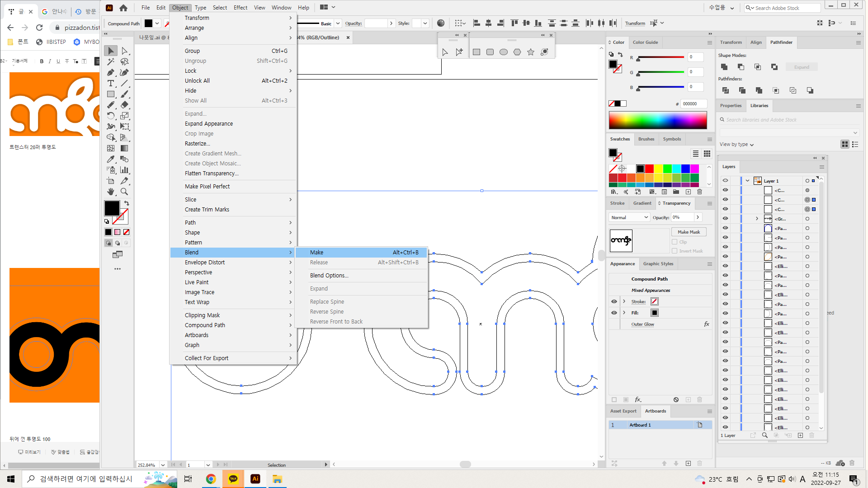Open Illustrator Home screen icon
The image size is (868, 488).
pyautogui.click(x=123, y=8)
